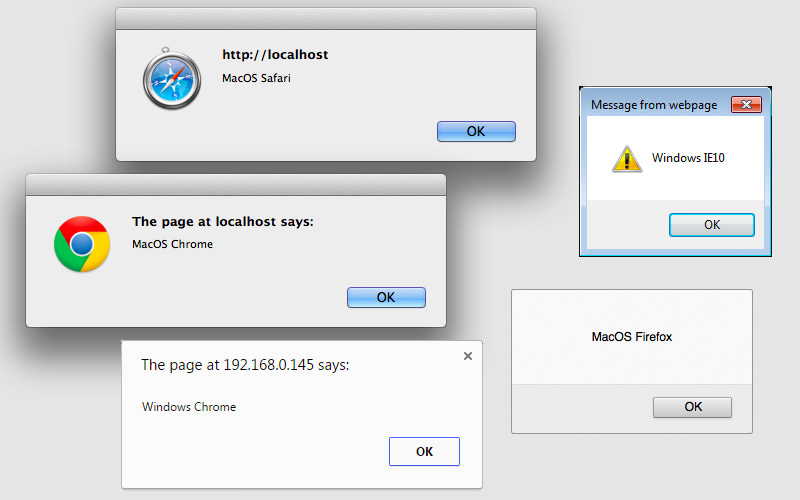Close the Windows Chrome alert with X
The image size is (800, 500).
click(x=467, y=355)
